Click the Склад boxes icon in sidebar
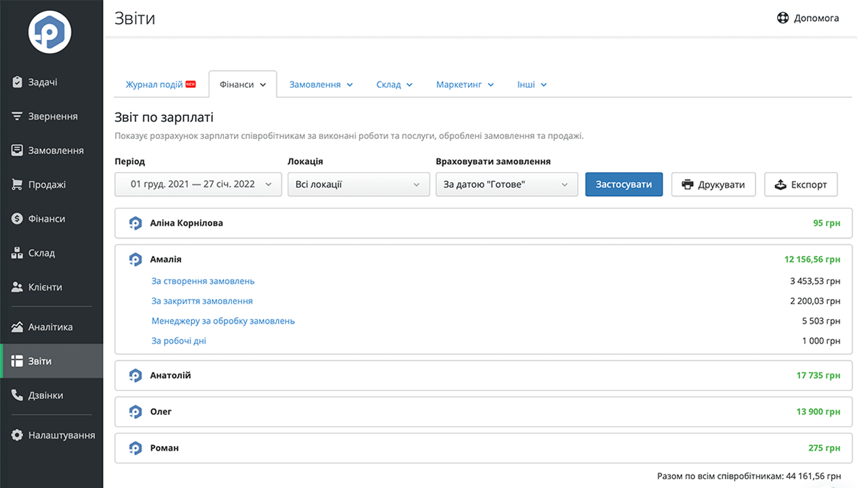The width and height of the screenshot is (868, 488). point(18,253)
